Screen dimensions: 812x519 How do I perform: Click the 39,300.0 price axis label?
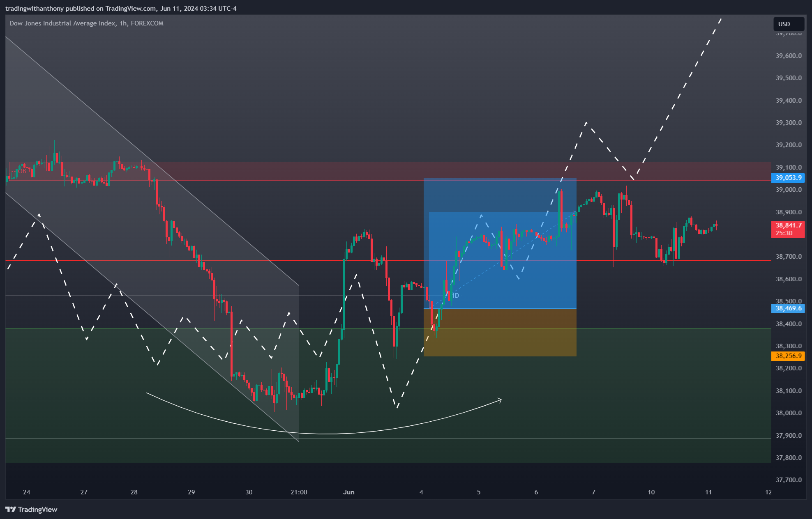789,123
